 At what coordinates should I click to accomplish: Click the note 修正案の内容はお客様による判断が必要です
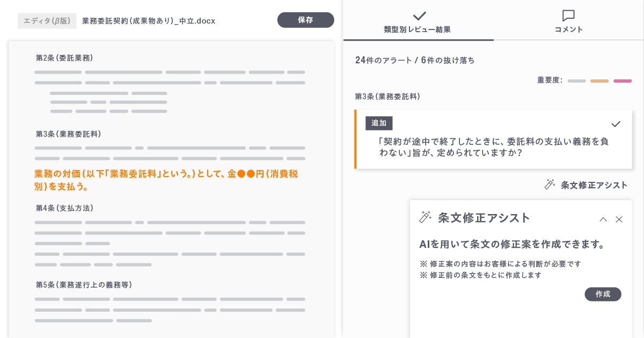click(500, 264)
